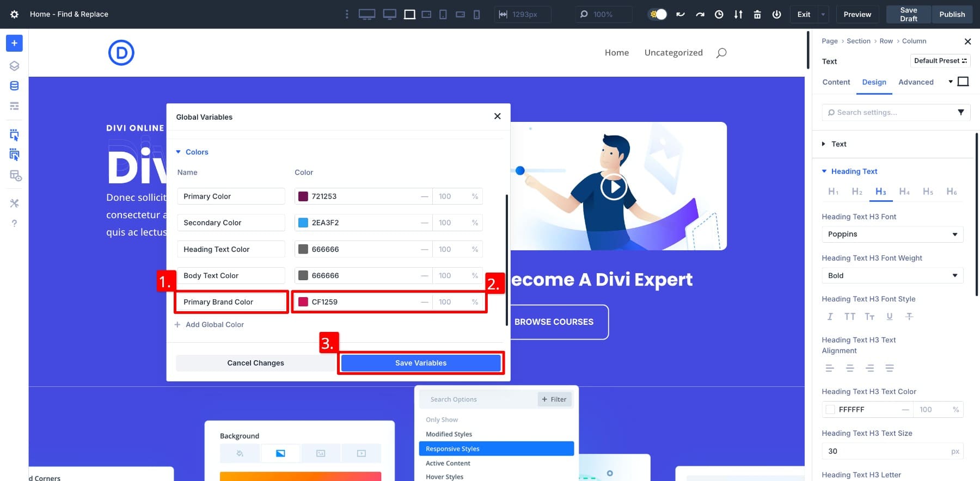This screenshot has width=980, height=481.
Task: Click the Preview button
Action: 857,14
